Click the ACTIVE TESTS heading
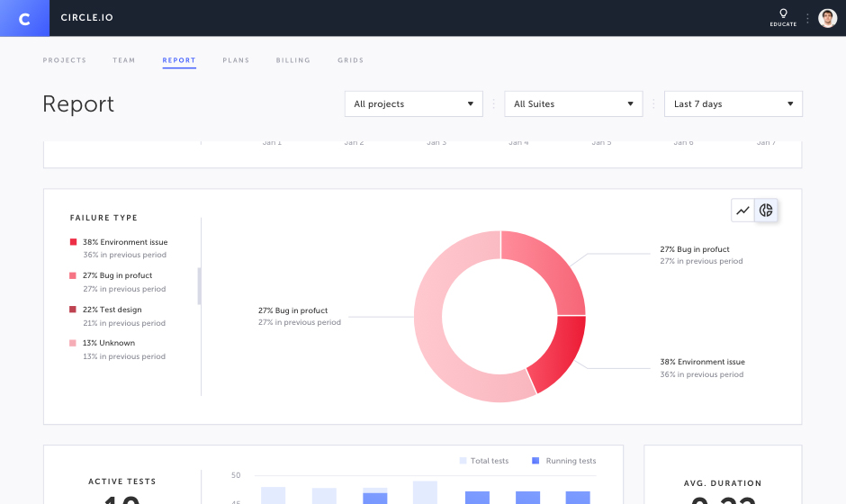 point(122,481)
